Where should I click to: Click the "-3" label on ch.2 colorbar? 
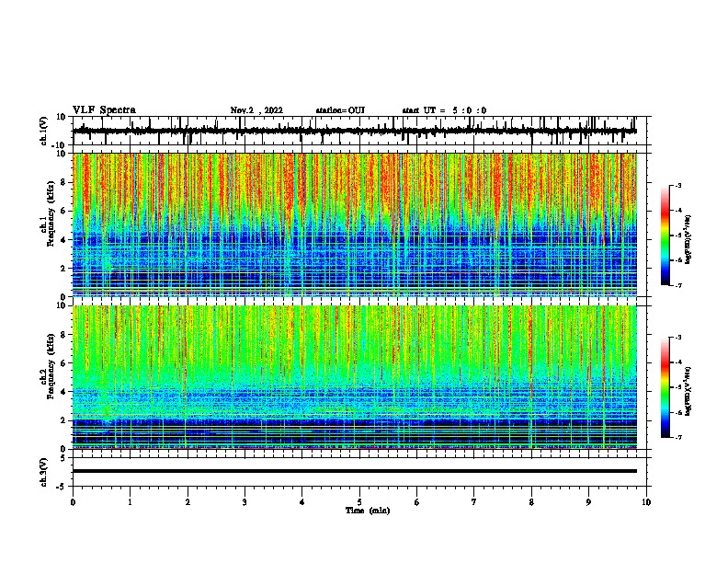click(x=677, y=338)
